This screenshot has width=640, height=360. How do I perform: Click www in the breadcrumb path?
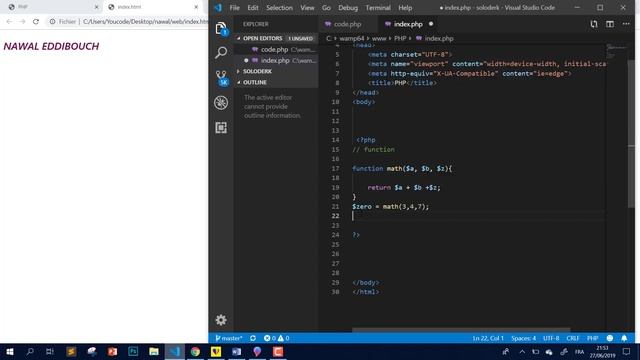(x=379, y=38)
